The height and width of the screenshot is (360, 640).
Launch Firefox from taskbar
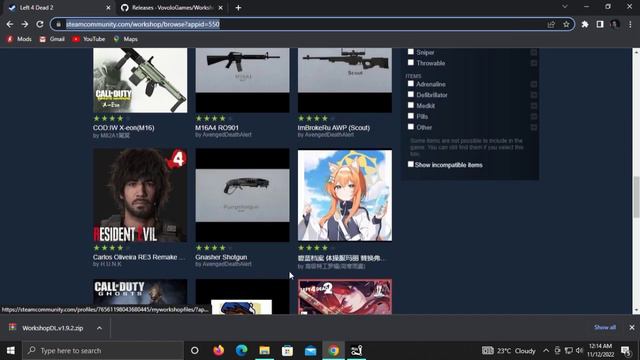coord(218,350)
